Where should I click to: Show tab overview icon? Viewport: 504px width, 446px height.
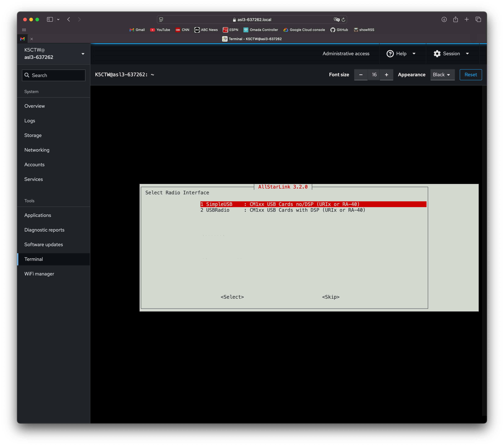(x=478, y=20)
